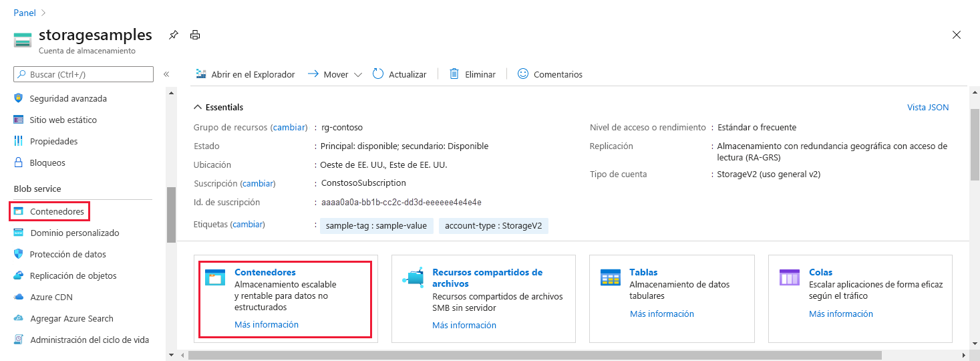Click Más información under Tablas

click(662, 314)
